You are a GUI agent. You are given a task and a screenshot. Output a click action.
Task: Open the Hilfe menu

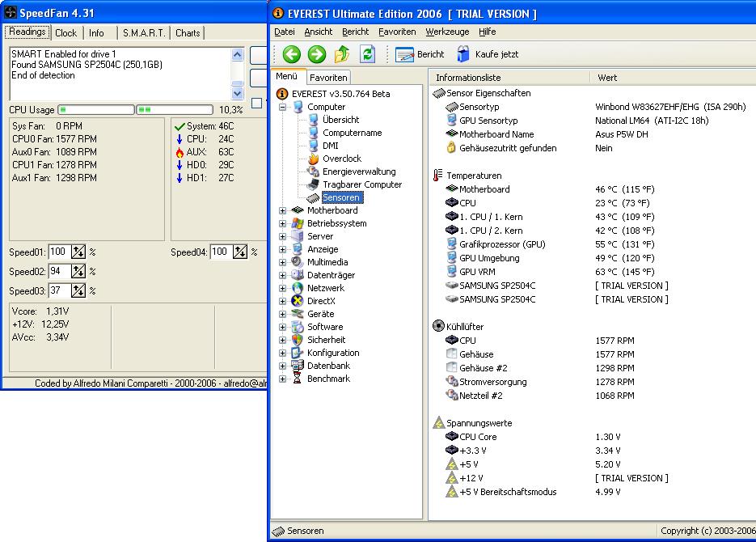click(487, 32)
